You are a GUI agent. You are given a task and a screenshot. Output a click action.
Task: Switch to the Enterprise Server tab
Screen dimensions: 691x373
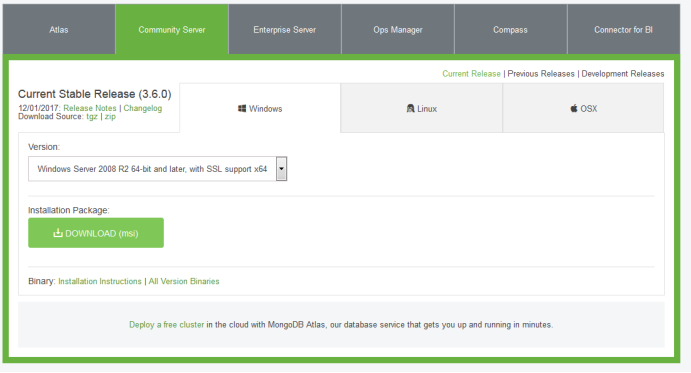coord(285,30)
